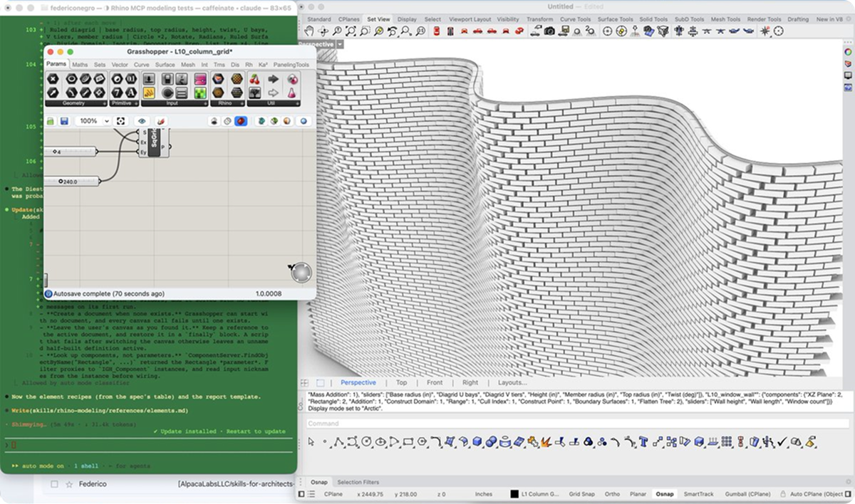
Task: Click the 240.0 number slider in Grasshopper
Action: tap(71, 182)
